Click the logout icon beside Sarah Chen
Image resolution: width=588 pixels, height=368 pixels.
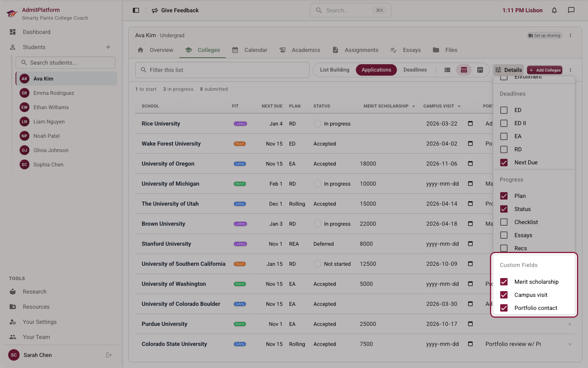(109, 355)
